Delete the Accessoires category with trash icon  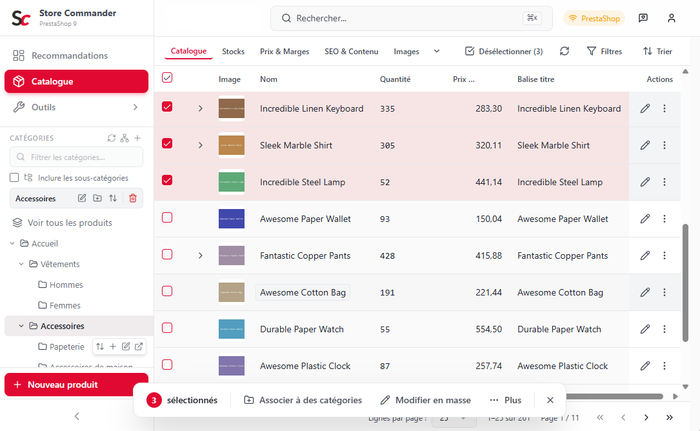tap(133, 198)
